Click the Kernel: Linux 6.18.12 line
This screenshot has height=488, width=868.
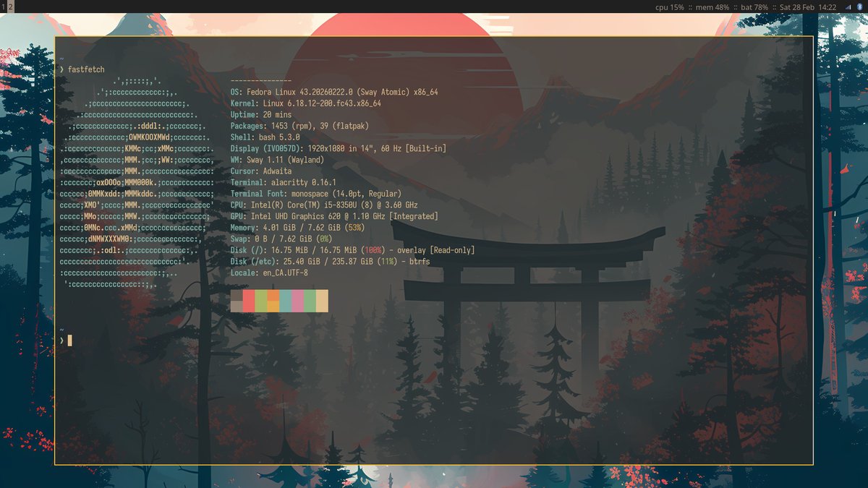pos(305,103)
